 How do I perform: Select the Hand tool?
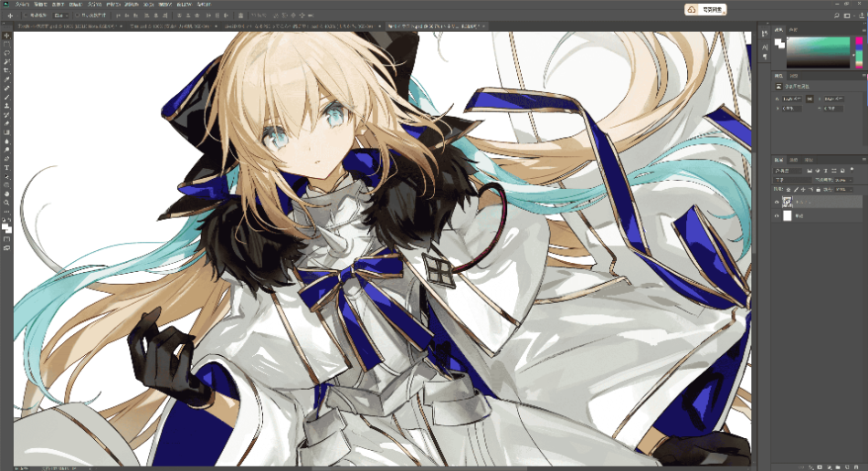tap(6, 194)
